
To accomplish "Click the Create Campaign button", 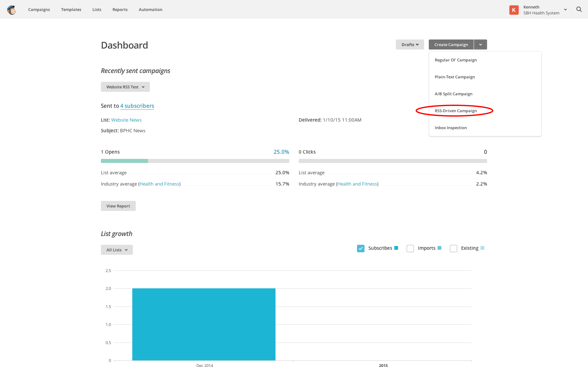I will [451, 45].
